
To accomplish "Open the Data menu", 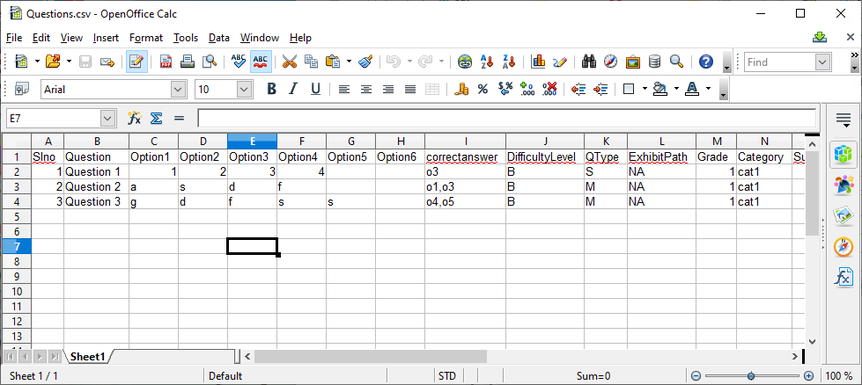I will tap(219, 38).
